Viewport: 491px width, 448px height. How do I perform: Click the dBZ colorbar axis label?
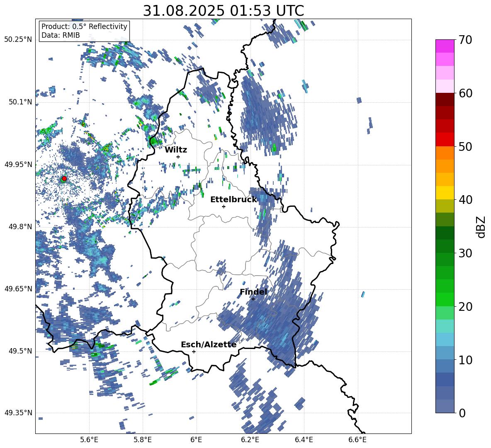point(481,227)
